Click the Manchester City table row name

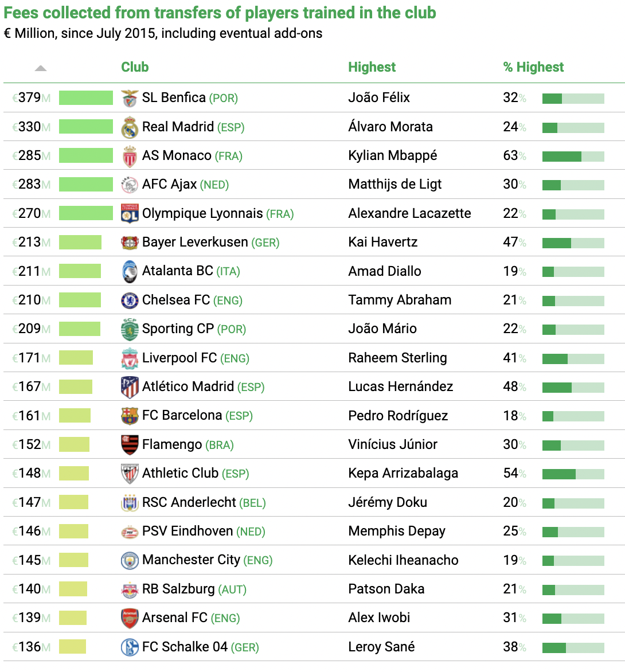click(x=191, y=560)
